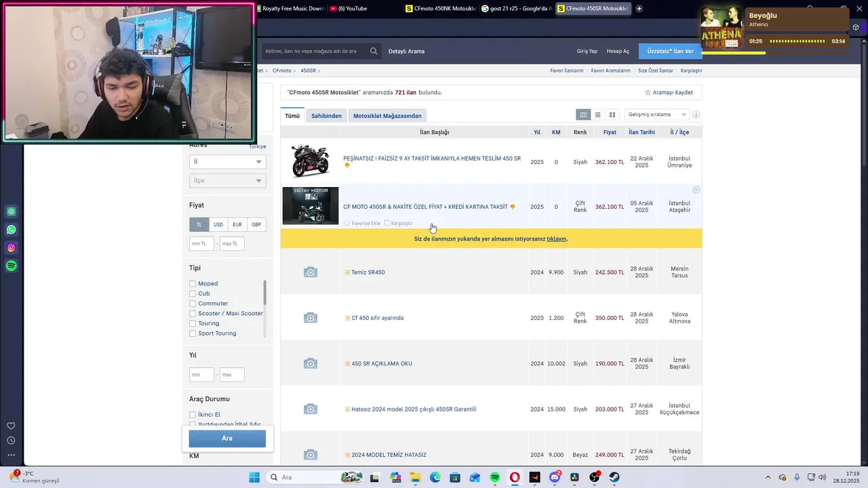This screenshot has width=868, height=488.
Task: Click the sorting info circle icon
Action: [696, 115]
